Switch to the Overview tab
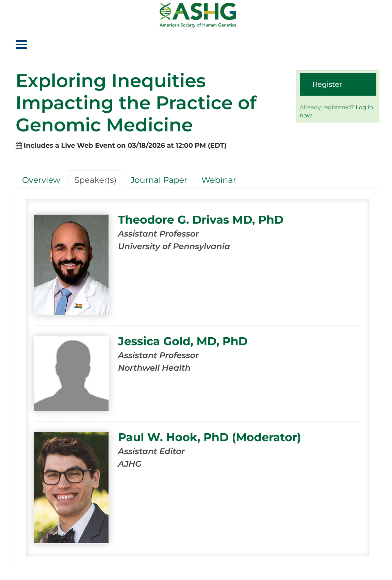This screenshot has width=392, height=580. click(x=41, y=180)
